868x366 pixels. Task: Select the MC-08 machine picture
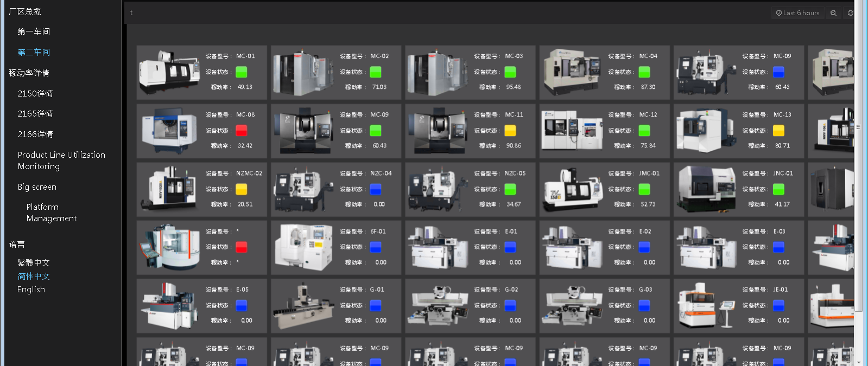point(169,131)
